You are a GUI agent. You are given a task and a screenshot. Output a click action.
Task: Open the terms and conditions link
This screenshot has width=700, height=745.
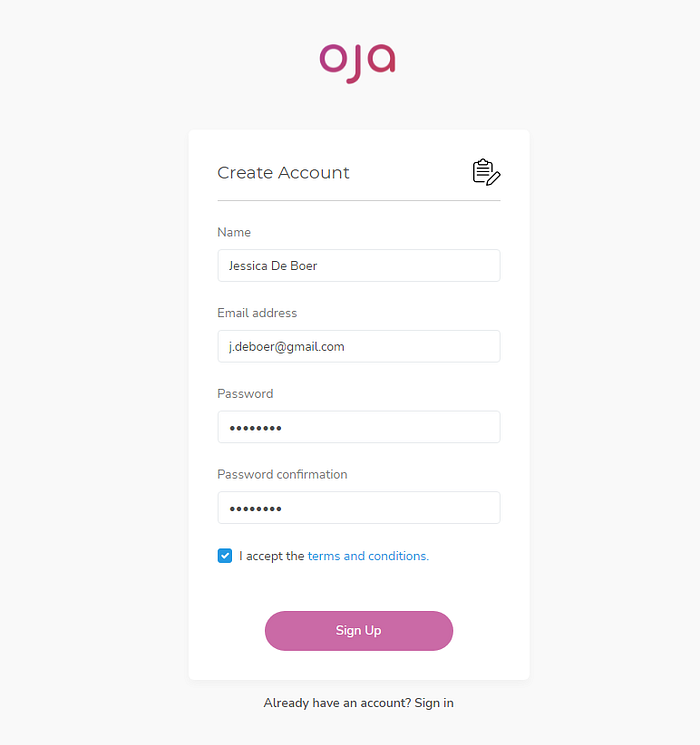coord(368,556)
